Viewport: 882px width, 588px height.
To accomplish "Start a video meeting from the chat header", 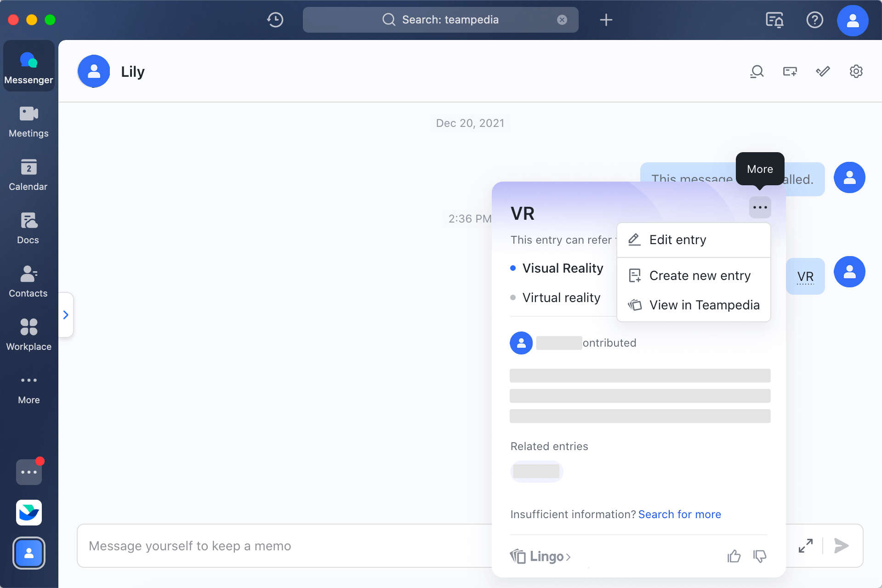I will click(x=790, y=71).
